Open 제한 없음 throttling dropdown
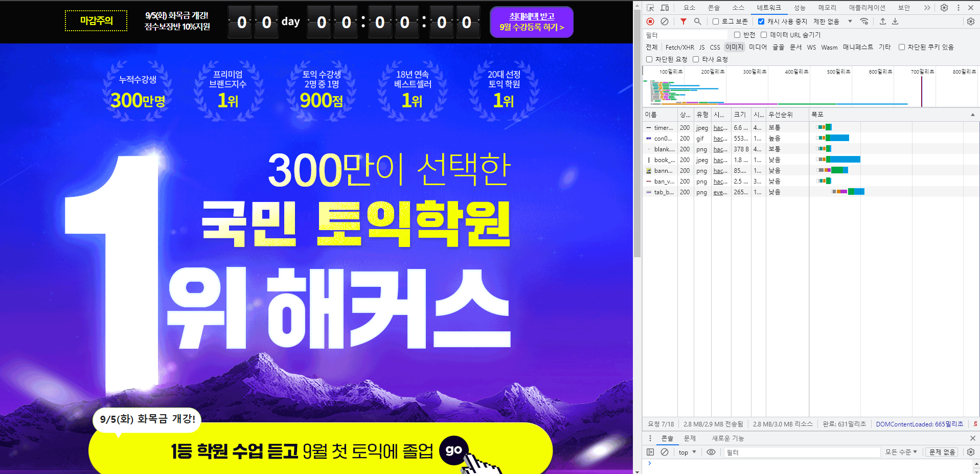 click(833, 21)
